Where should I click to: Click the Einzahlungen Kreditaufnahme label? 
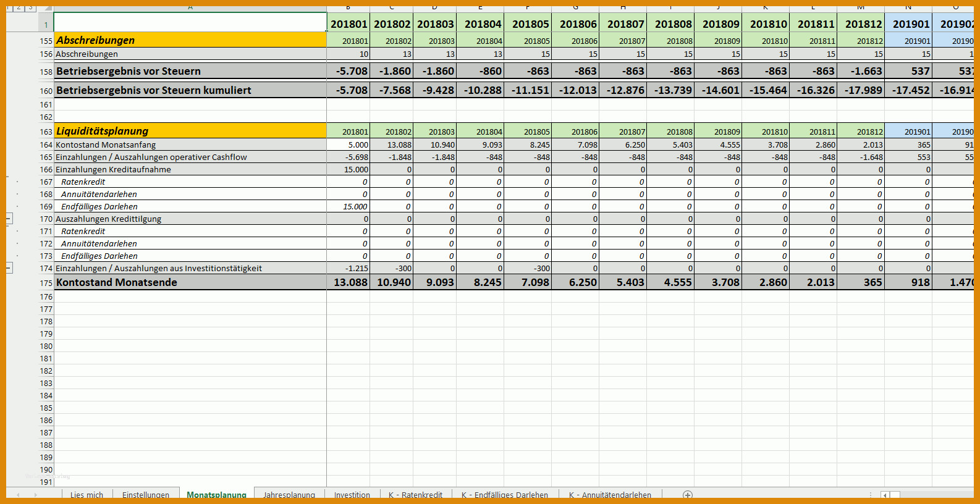click(x=113, y=169)
